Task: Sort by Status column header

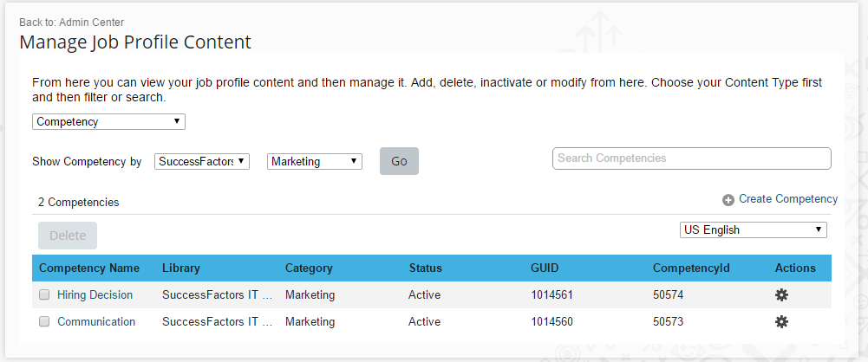Action: pos(426,268)
